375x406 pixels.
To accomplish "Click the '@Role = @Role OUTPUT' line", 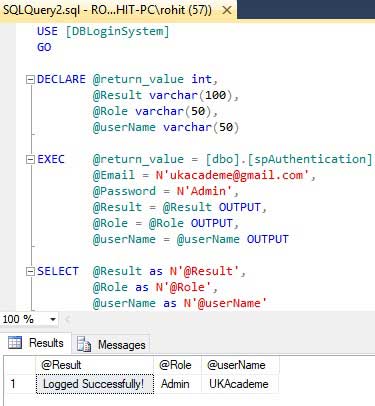I will point(166,223).
